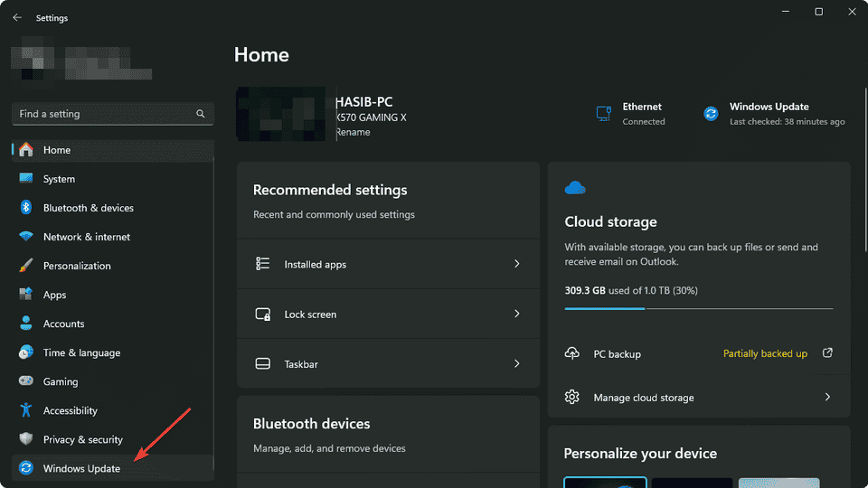This screenshot has width=868, height=488.
Task: Expand the Installed apps chevron
Action: [x=516, y=264]
